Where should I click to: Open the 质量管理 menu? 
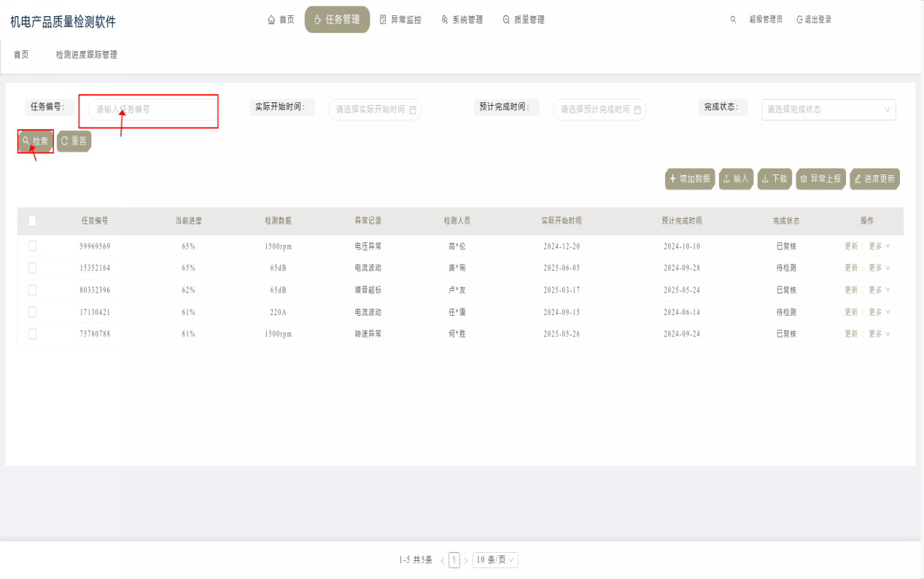pos(524,20)
